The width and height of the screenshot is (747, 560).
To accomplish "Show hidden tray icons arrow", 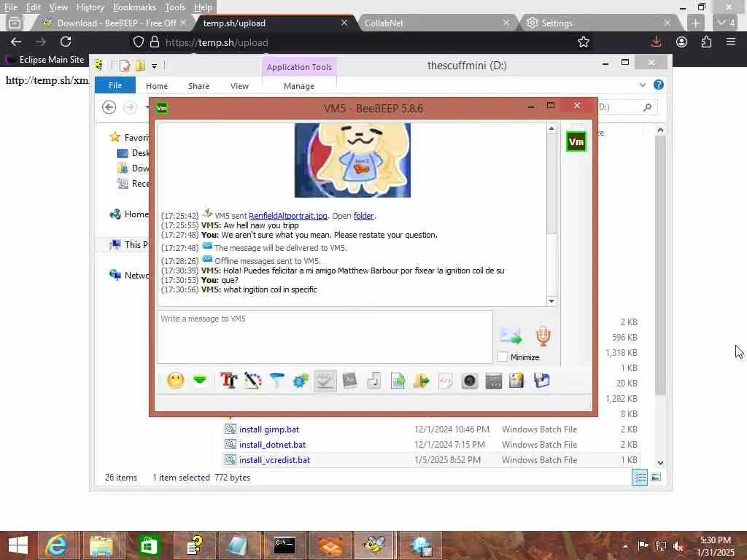I will [625, 545].
